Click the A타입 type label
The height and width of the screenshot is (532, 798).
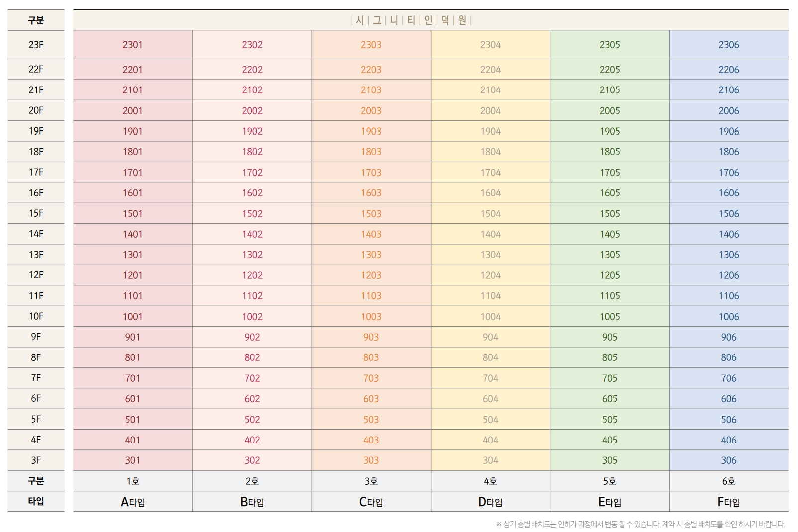[133, 502]
